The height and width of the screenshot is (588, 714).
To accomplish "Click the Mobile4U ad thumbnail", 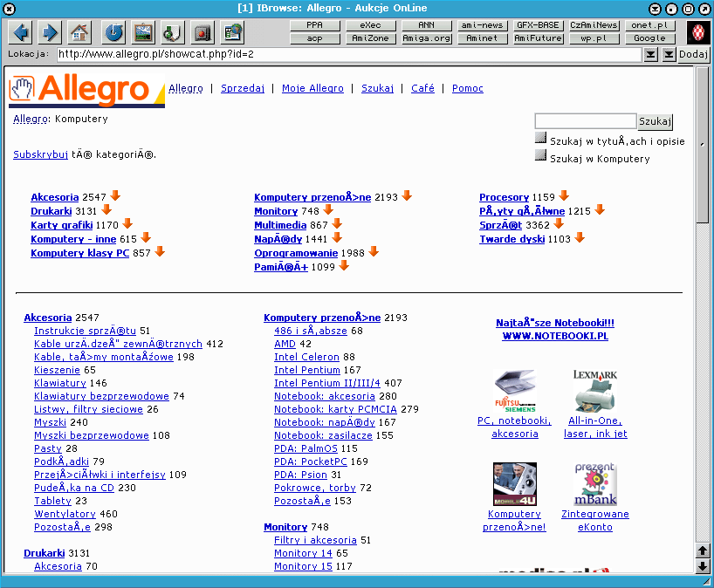I will click(515, 484).
